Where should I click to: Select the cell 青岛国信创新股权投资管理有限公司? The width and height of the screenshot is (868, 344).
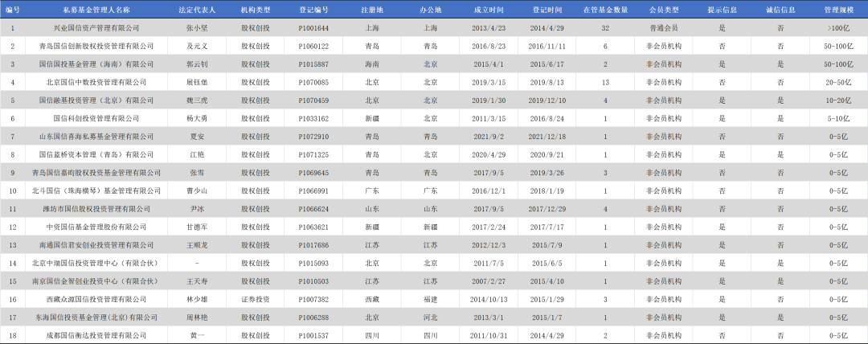[x=96, y=46]
